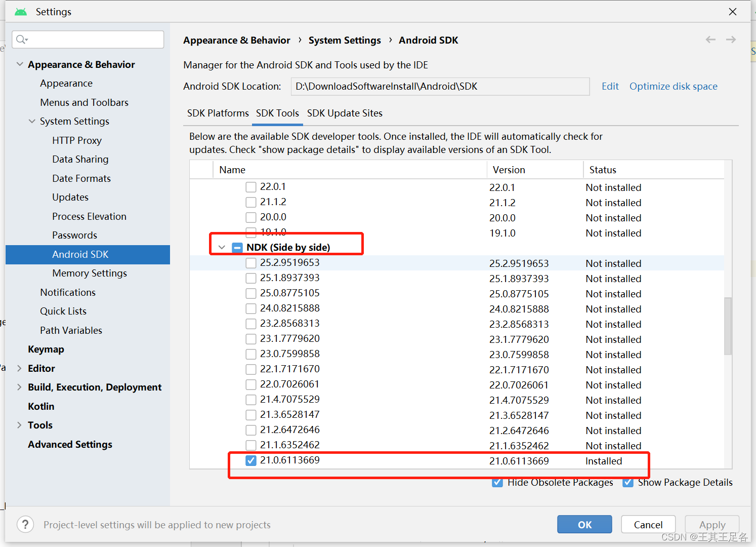756x547 pixels.
Task: Click the Version column header
Action: [x=535, y=170]
